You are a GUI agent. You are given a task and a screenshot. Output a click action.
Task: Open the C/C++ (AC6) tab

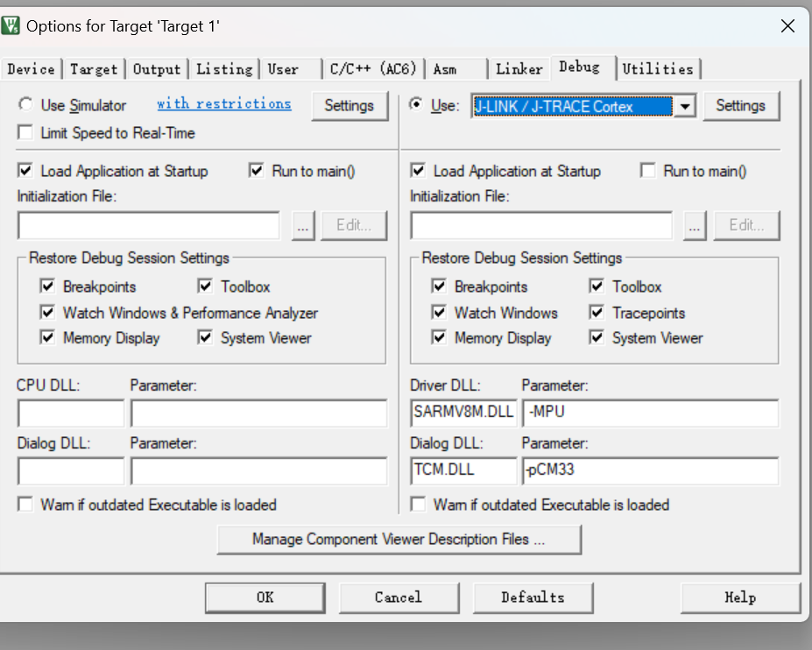[373, 69]
